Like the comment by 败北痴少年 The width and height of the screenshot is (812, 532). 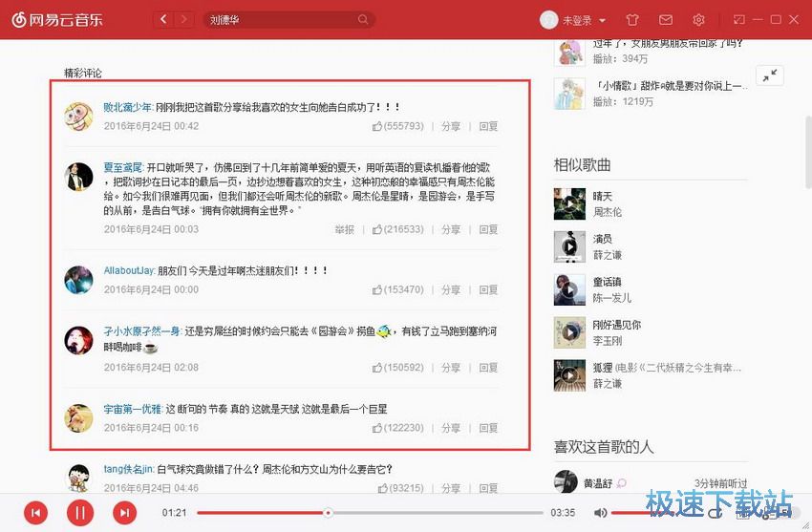397,126
